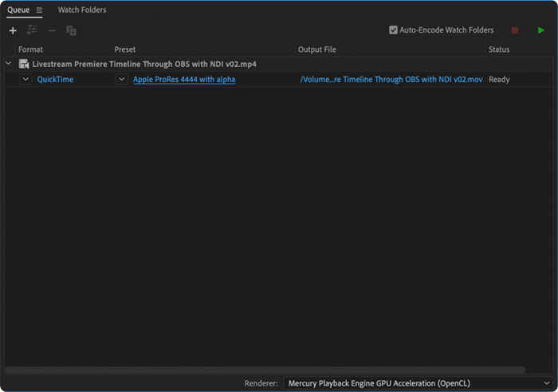Select the Queue tab
This screenshot has width=558, height=392.
point(18,10)
